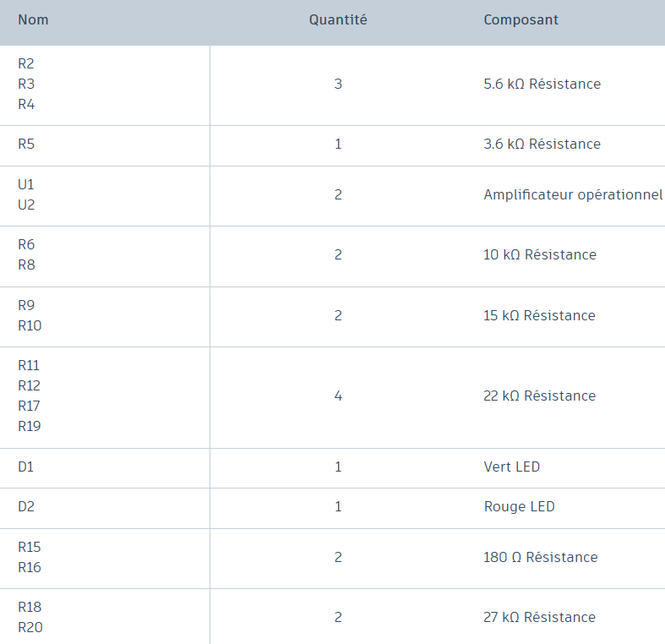Select the D1 name cell
This screenshot has height=644, width=665.
tap(26, 467)
